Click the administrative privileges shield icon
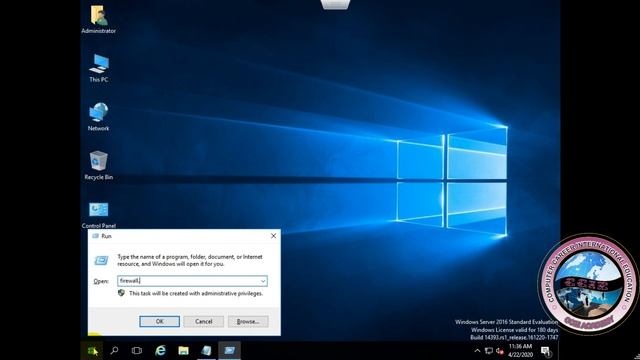Screen dimensions: 640x360 121,293
